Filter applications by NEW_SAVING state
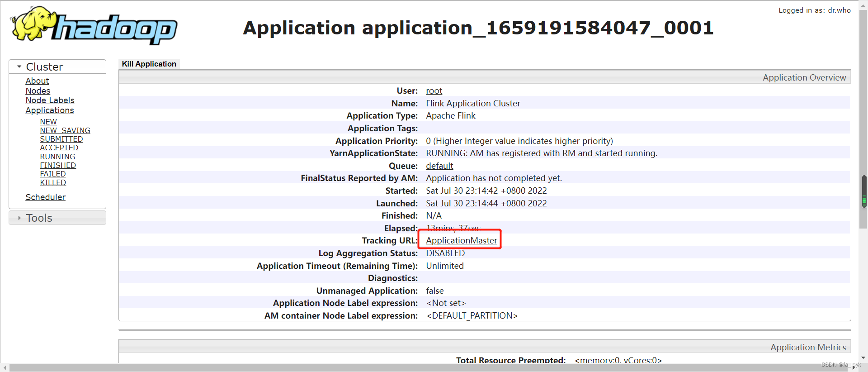 [x=65, y=130]
